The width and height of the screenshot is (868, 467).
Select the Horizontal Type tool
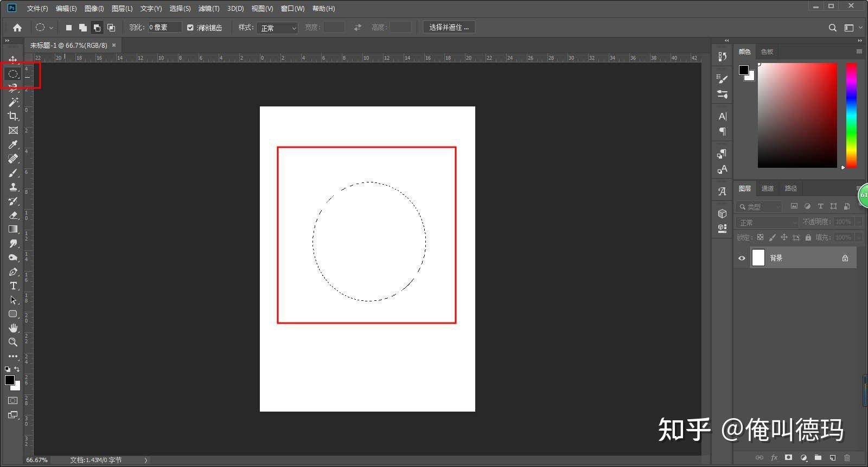(13, 286)
